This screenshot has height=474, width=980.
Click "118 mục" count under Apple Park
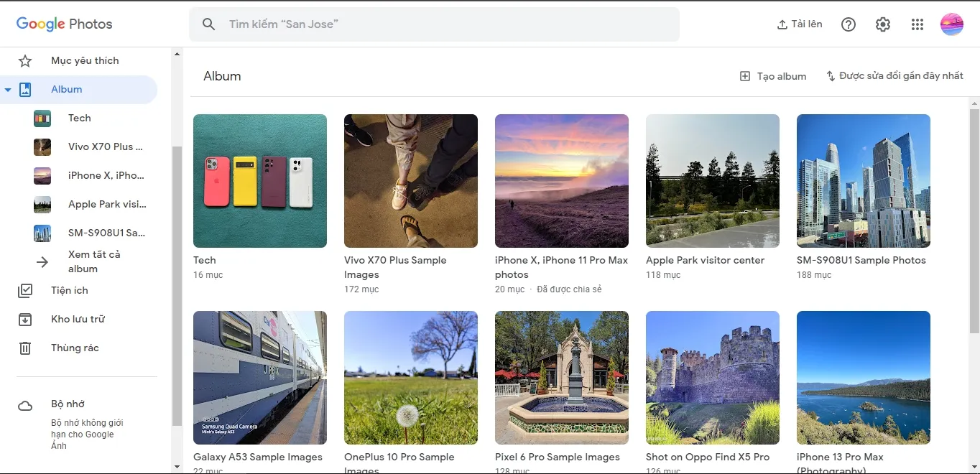coord(663,275)
